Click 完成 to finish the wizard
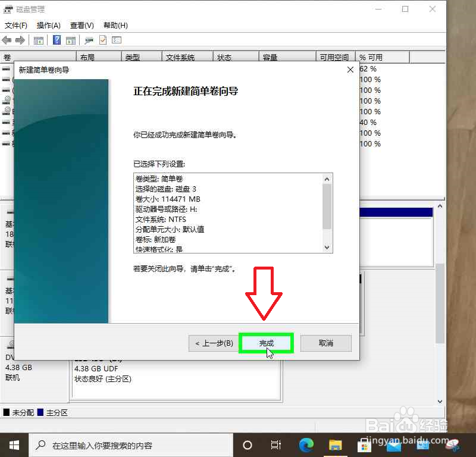Screen dimensions: 476x457 [x=266, y=343]
